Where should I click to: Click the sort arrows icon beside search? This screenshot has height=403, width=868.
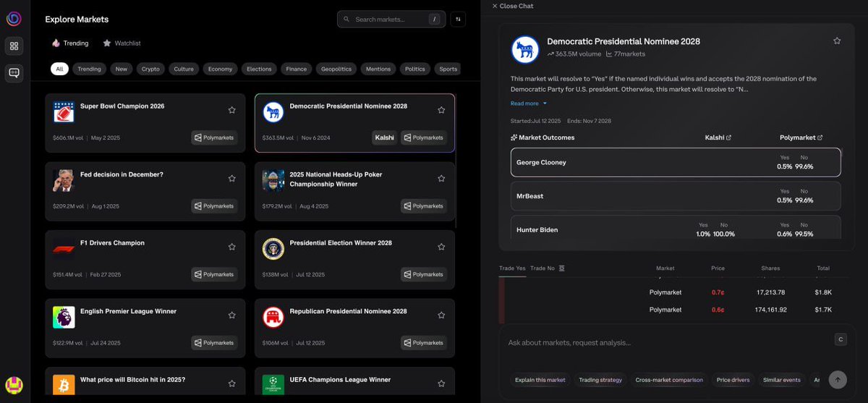click(x=458, y=20)
